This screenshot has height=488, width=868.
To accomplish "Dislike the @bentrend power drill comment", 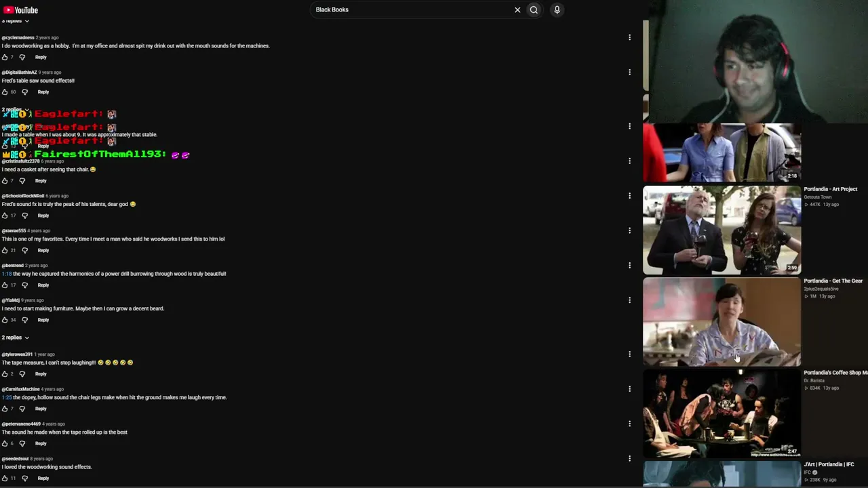I will click(25, 285).
